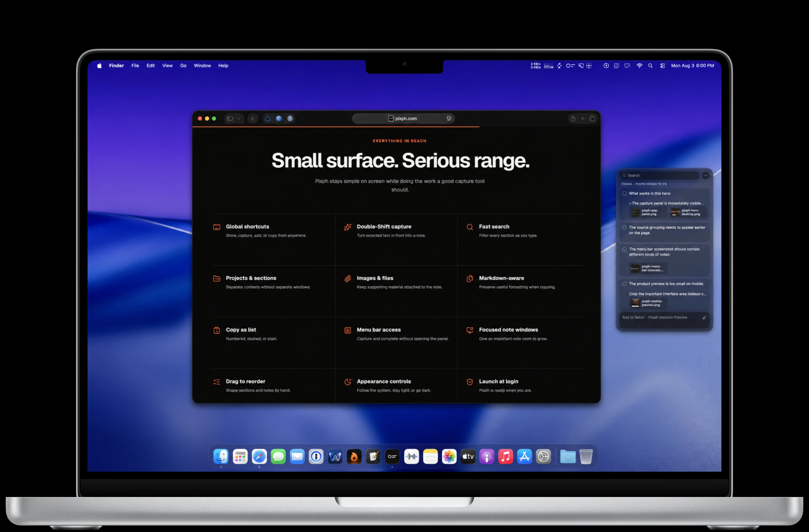Open System Settings from the Dock
The width and height of the screenshot is (809, 532).
[x=543, y=456]
